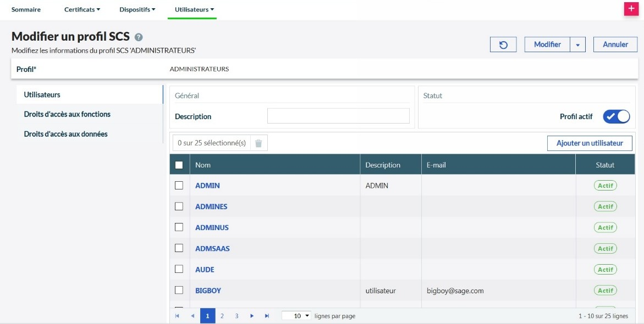The height and width of the screenshot is (324, 644).
Task: Go to first page of the table
Action: pos(177,316)
